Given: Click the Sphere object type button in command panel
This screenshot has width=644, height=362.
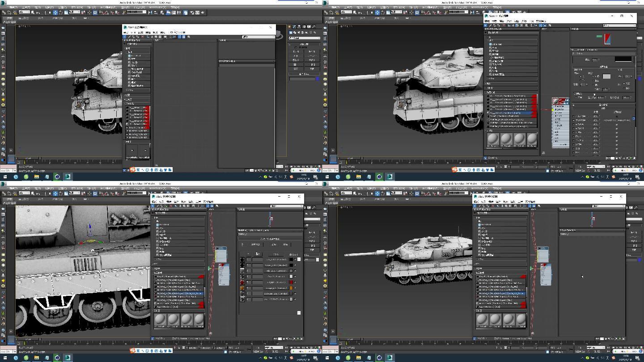Looking at the screenshot, I should coord(296,56).
